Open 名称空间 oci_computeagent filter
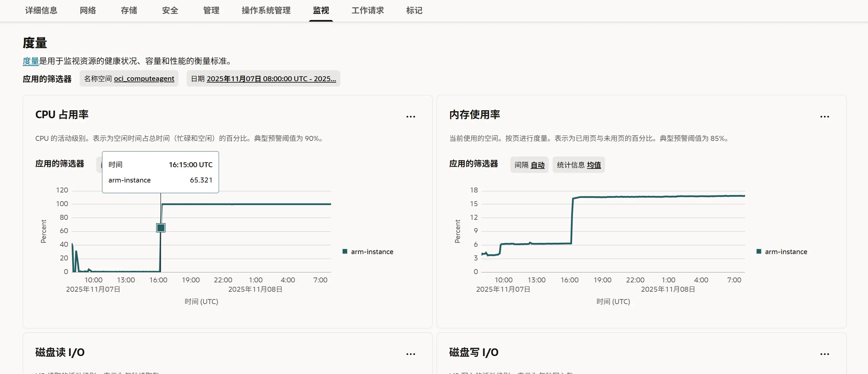Viewport: 868px width, 374px height. pos(129,79)
